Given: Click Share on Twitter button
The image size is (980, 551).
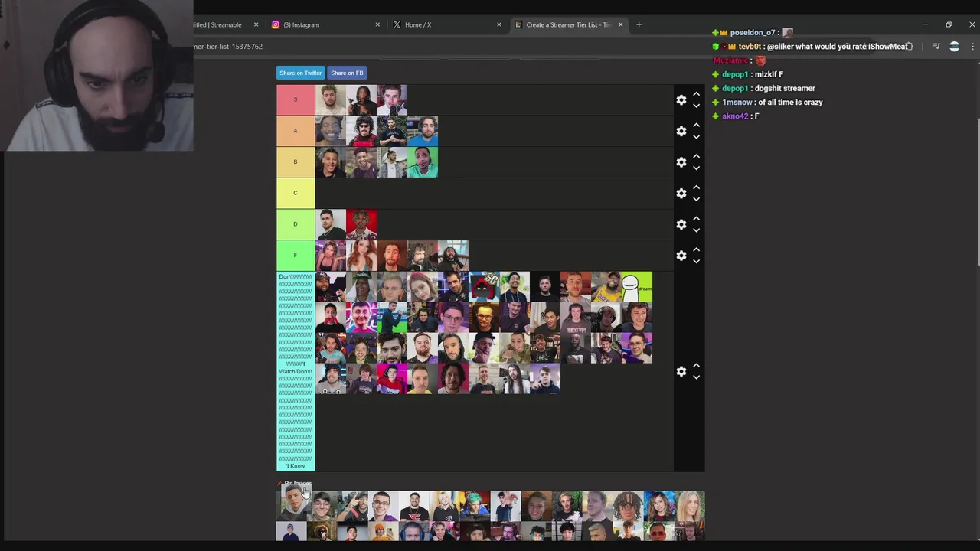Looking at the screenshot, I should coord(300,73).
